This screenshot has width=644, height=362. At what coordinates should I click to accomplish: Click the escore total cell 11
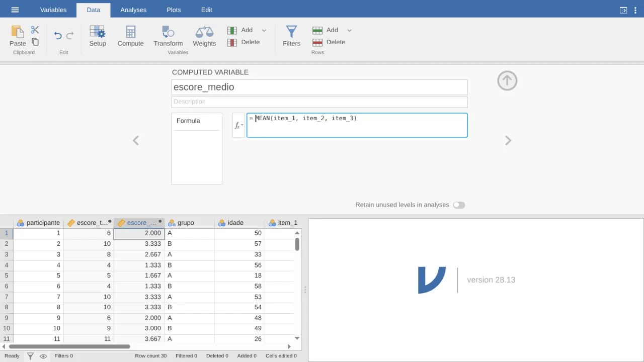click(x=89, y=339)
